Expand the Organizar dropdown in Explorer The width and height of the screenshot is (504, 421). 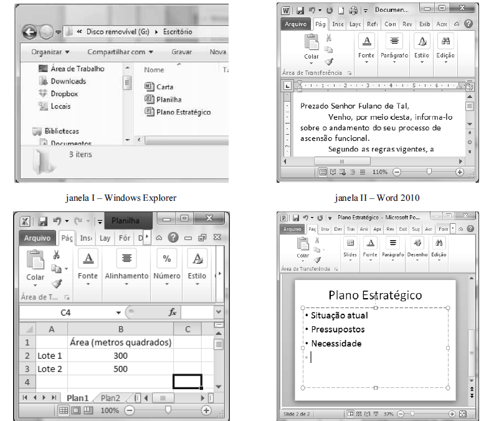click(x=50, y=52)
